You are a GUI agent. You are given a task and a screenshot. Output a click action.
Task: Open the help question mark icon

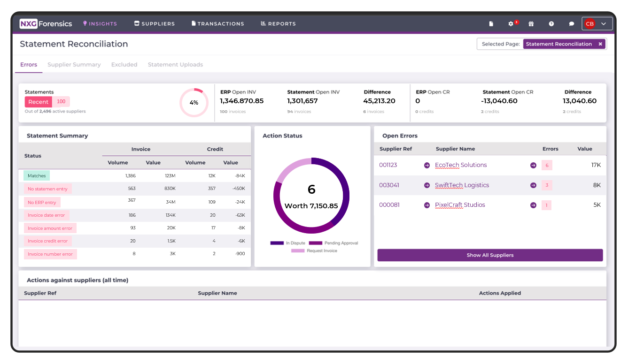tap(551, 23)
